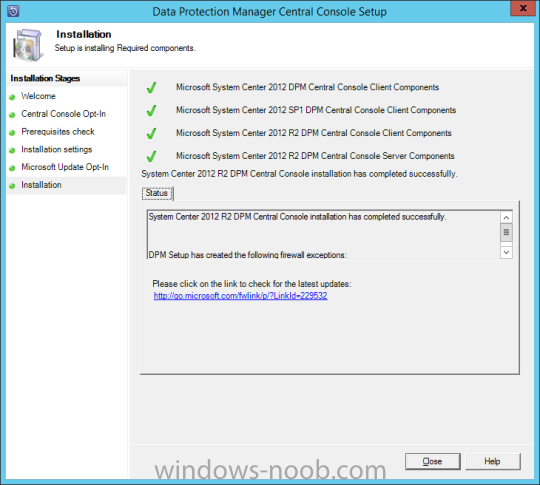Screen dimensions: 540x485
Task: Click green checkmark for 2012 SP1 Client Components
Action: coord(151,110)
